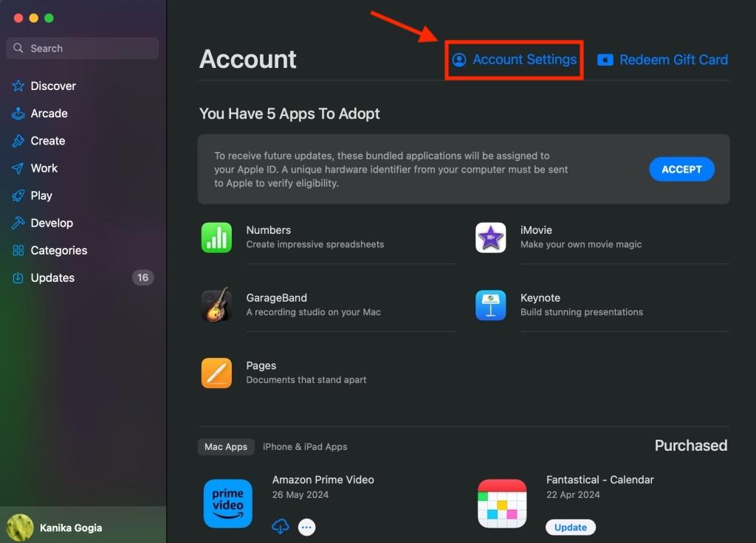The width and height of the screenshot is (756, 543).
Task: Open the Numbers app icon
Action: (216, 237)
